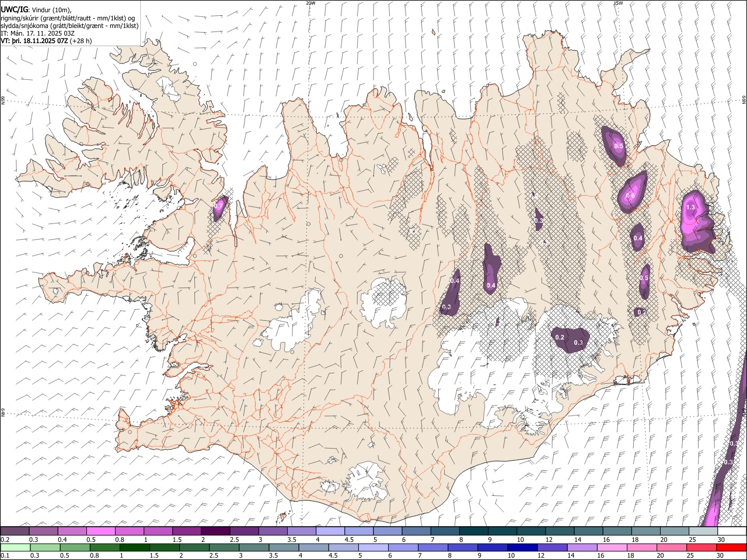
Task: Click the 30 label in the upper legend row
Action: tap(721, 540)
